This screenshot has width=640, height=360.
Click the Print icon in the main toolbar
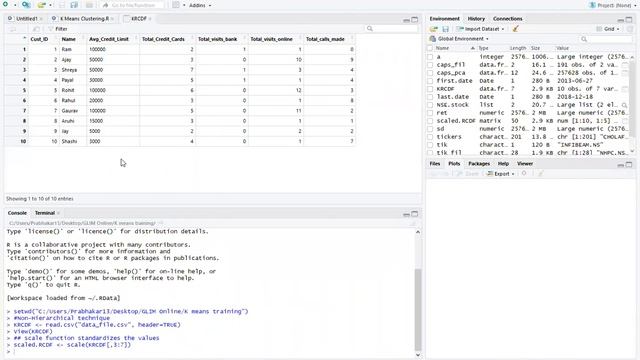click(x=89, y=5)
